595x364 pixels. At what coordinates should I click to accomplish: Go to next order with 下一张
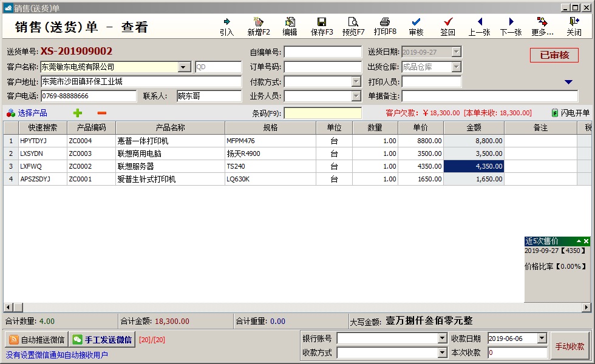click(x=511, y=22)
